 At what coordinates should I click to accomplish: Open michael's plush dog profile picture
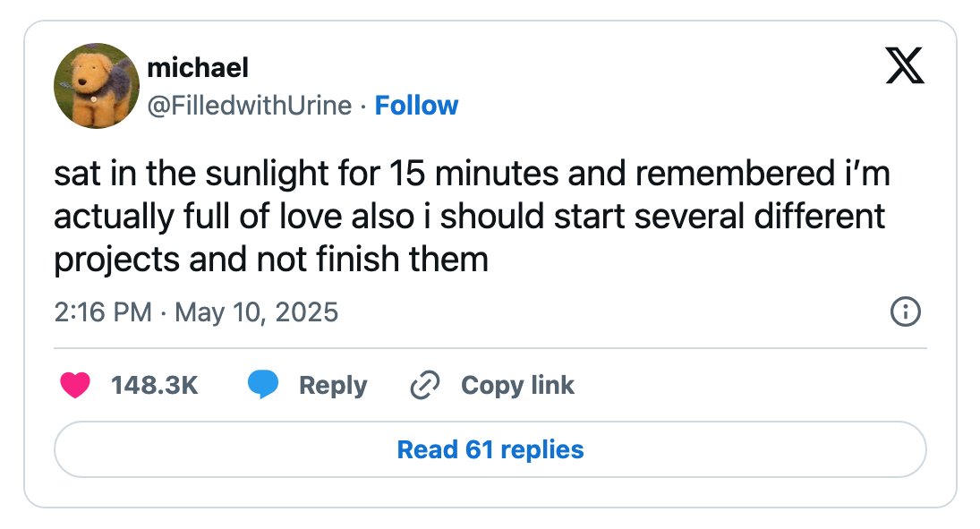click(x=97, y=86)
